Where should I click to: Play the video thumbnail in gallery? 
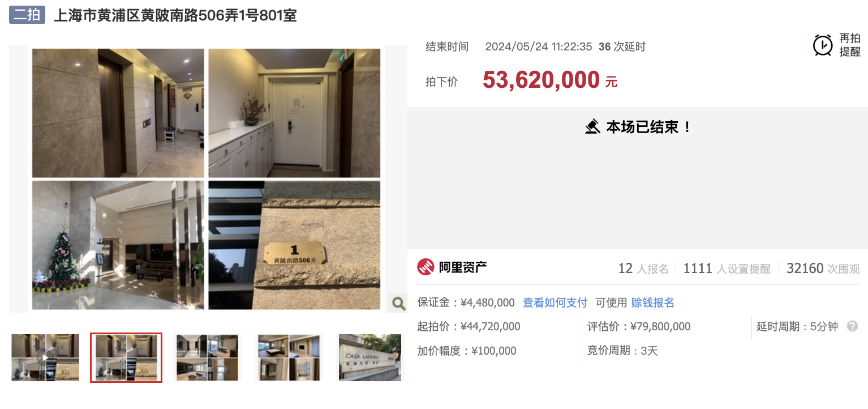(x=45, y=357)
